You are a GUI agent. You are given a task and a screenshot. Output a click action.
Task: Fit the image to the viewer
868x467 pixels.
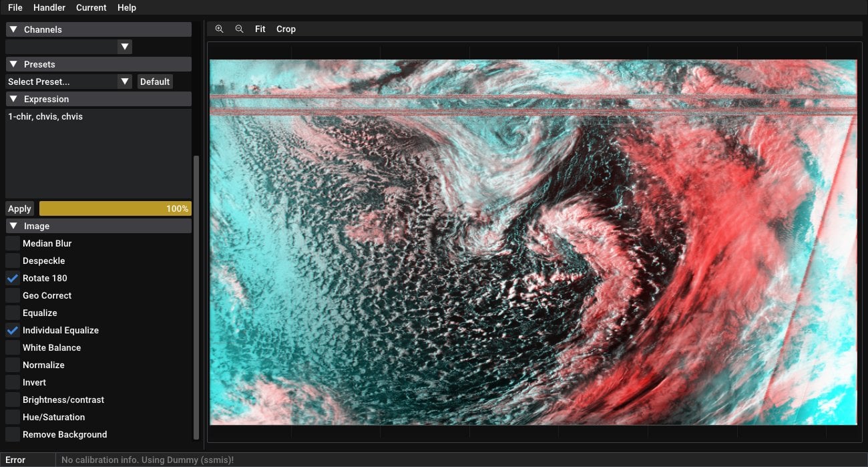260,29
